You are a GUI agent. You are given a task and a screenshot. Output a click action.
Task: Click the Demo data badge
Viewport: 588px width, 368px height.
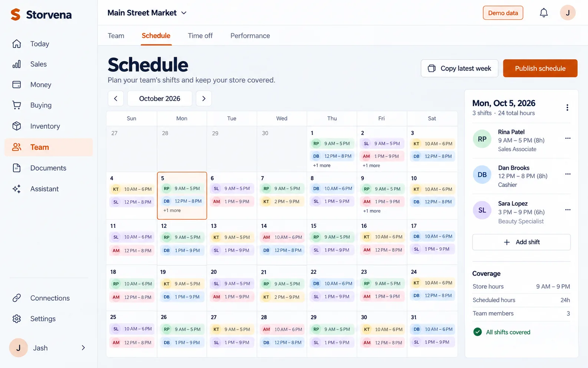[503, 13]
